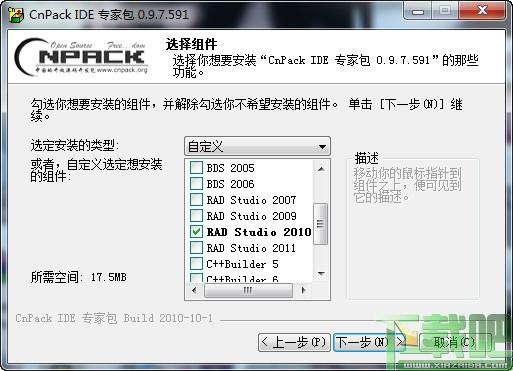Select the RAD Studio 2009 checkbox
This screenshot has height=371, width=513.
pos(196,215)
